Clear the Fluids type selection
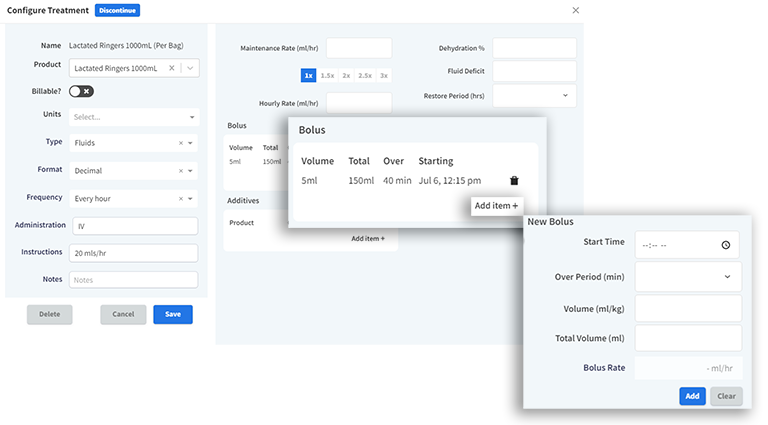 point(180,143)
